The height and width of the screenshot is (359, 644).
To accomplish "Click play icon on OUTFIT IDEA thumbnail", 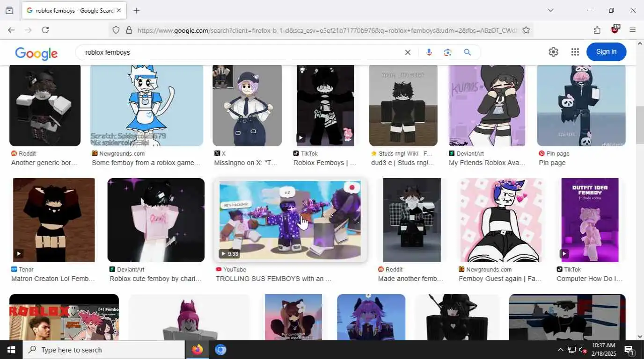I will point(564,254).
